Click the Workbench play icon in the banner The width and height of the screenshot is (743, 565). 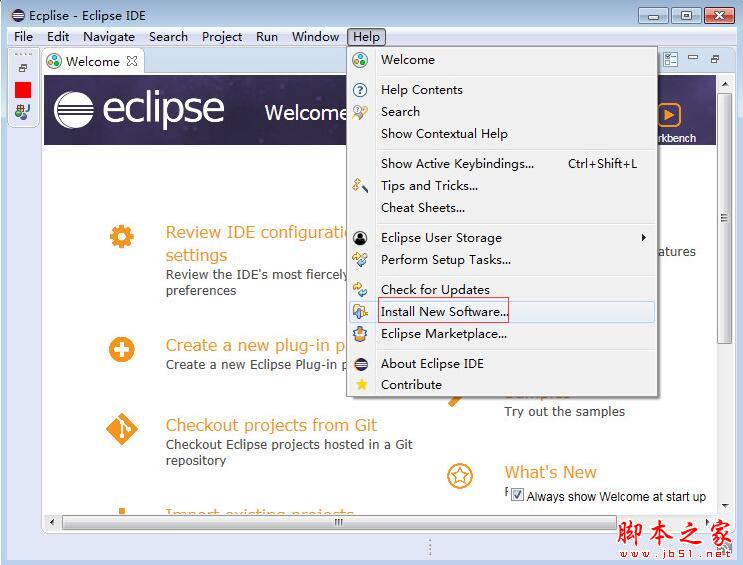click(669, 115)
